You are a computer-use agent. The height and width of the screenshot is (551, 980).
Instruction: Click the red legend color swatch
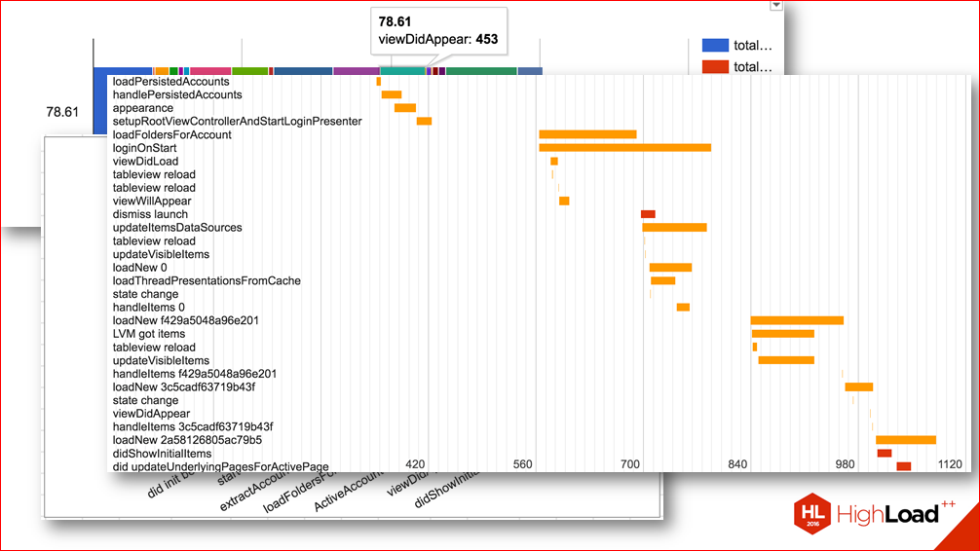click(x=715, y=67)
